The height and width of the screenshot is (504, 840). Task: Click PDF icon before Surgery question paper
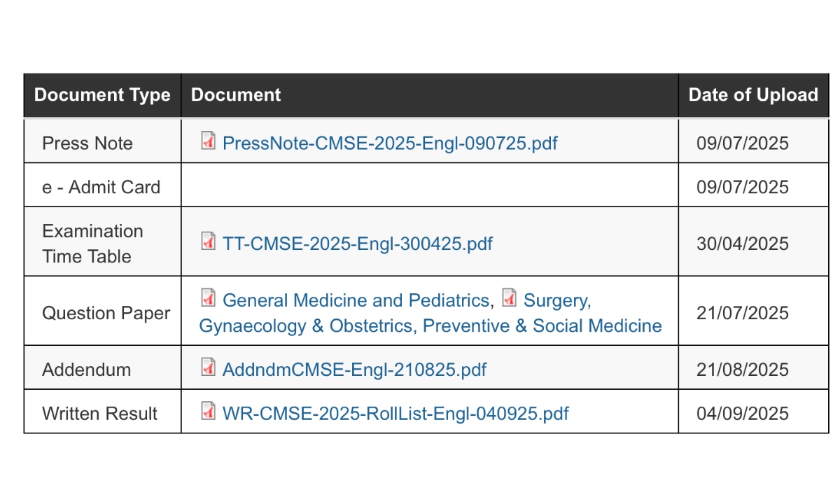coord(510,298)
